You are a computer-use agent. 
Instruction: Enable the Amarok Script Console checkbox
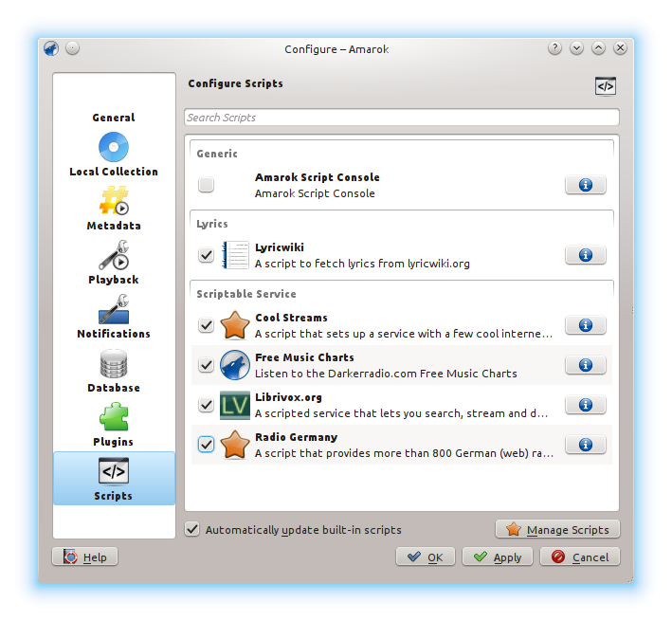206,185
